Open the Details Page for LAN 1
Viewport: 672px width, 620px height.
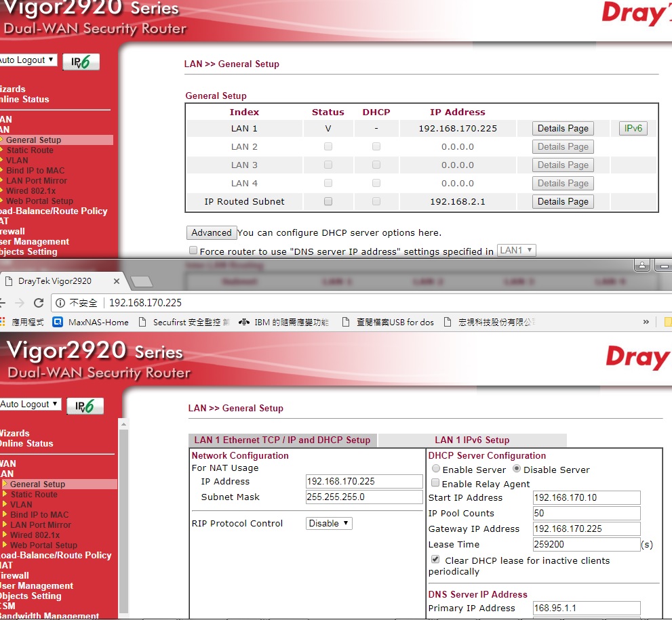pos(563,129)
